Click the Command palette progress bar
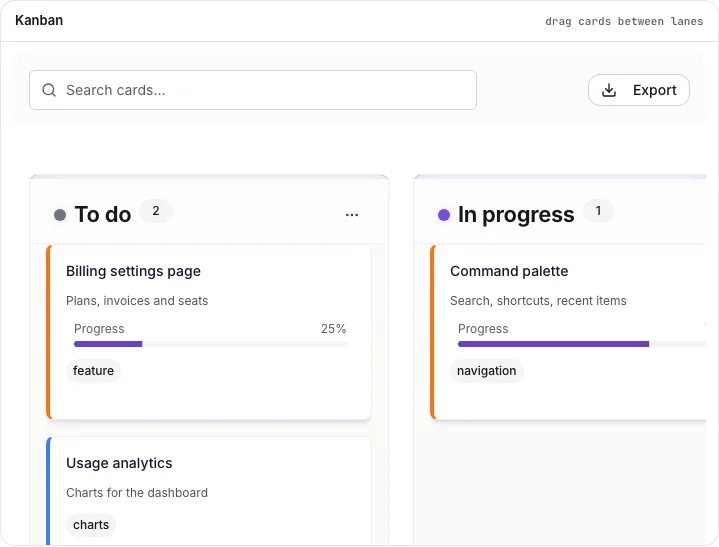 (581, 344)
